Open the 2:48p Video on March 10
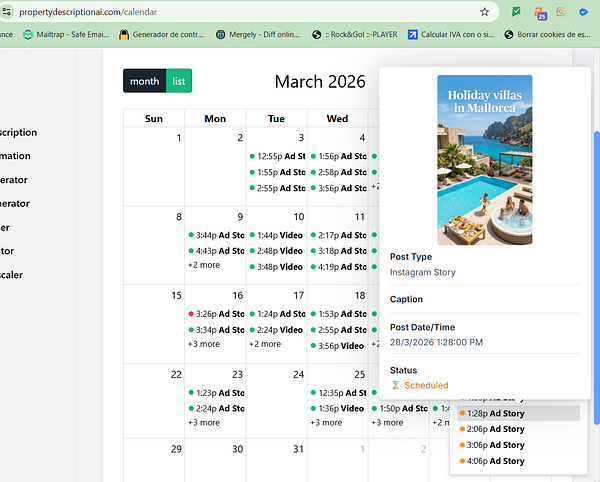The image size is (600, 482). tap(277, 251)
